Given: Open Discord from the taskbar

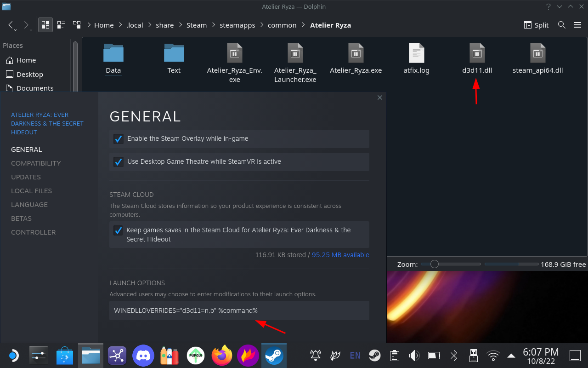Looking at the screenshot, I should point(143,356).
